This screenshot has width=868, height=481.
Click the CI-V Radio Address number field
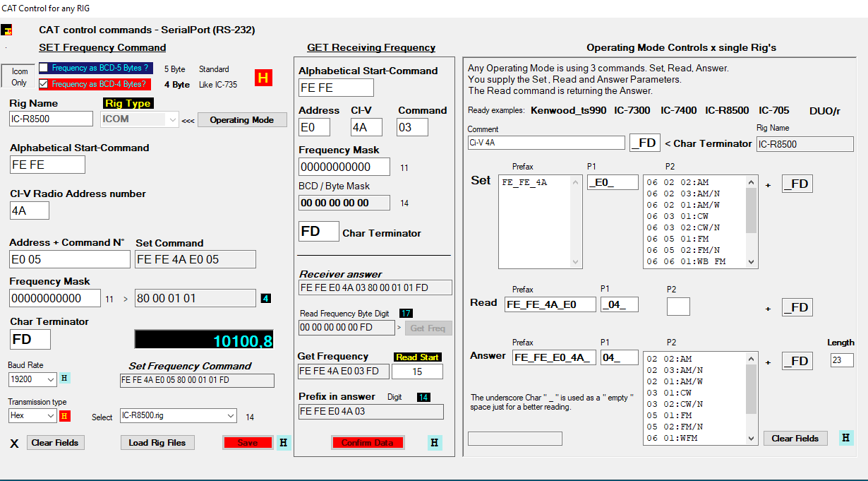(x=30, y=210)
